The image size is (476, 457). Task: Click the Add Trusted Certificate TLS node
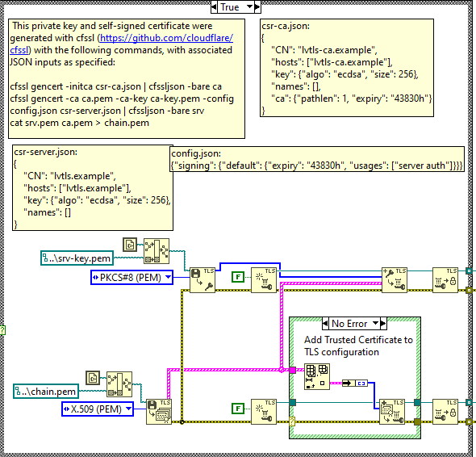(x=392, y=412)
